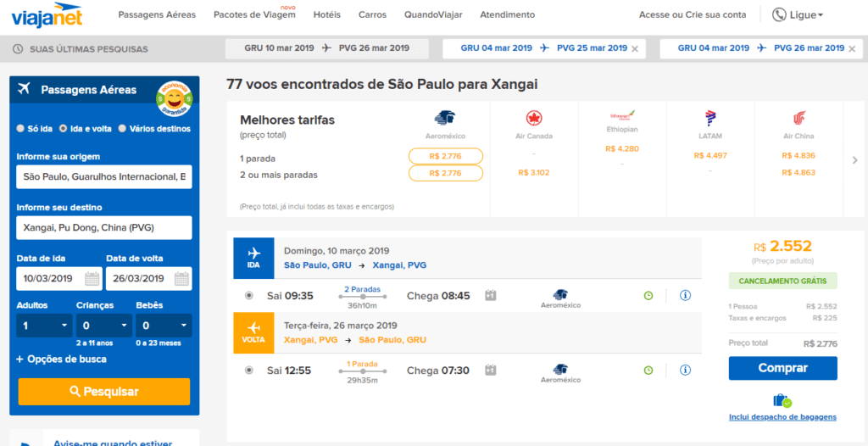Click the phone Ligue icon

[780, 14]
